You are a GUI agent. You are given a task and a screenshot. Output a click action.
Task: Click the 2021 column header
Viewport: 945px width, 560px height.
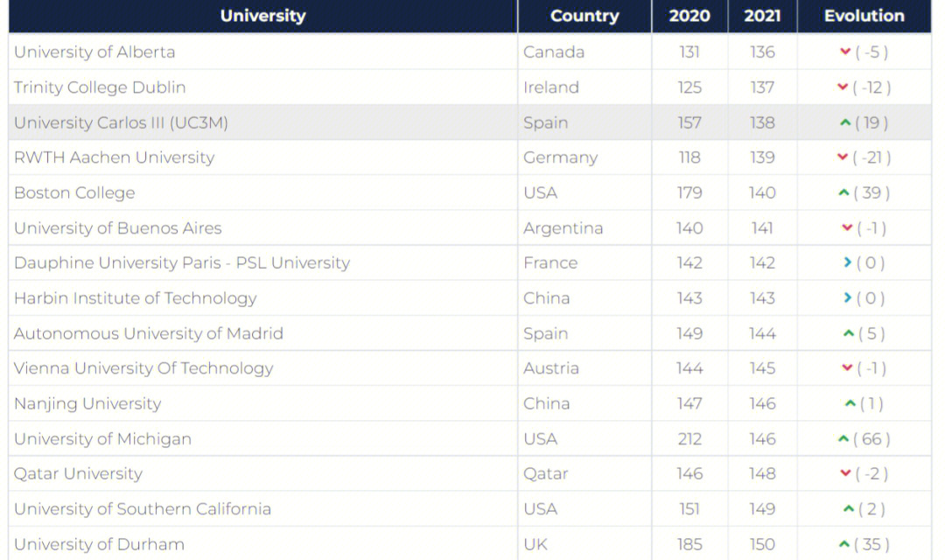coord(762,16)
